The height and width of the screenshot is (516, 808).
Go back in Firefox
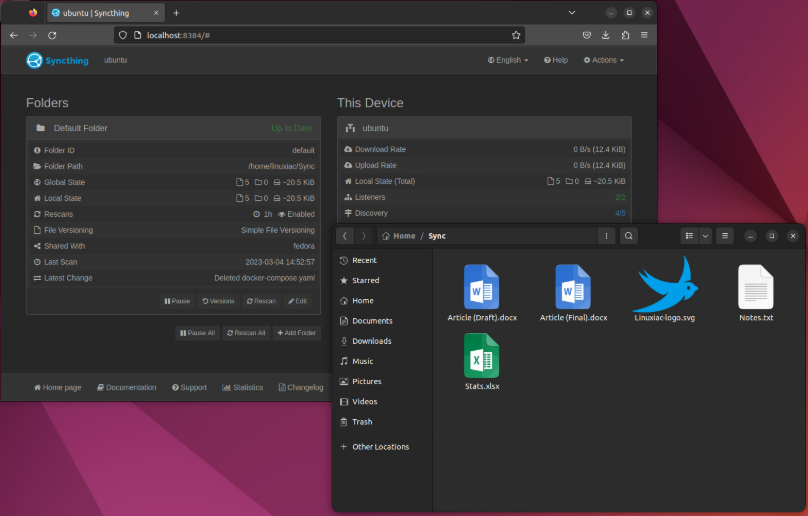coord(14,35)
